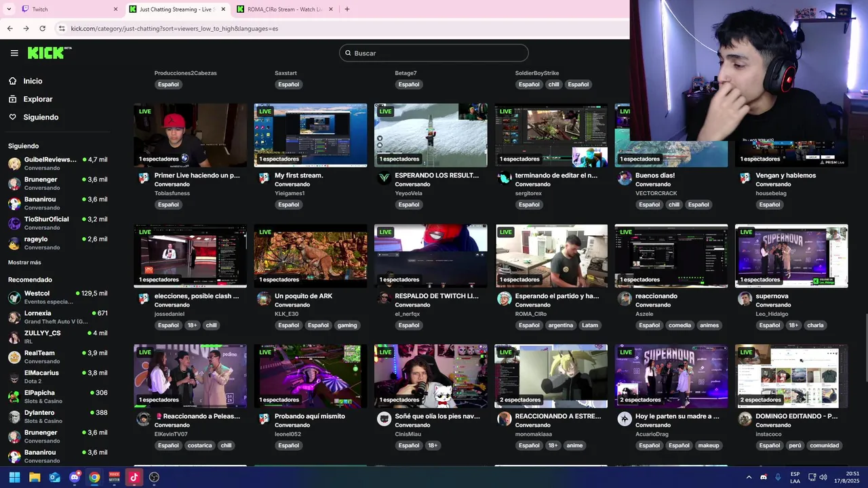
Task: Click Vengan y hablemos stream title
Action: pyautogui.click(x=785, y=175)
